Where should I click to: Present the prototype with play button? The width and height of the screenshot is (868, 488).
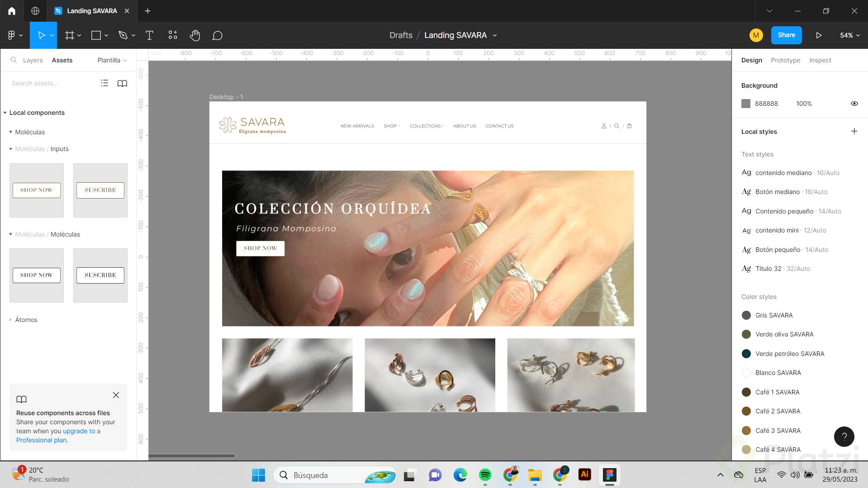819,35
